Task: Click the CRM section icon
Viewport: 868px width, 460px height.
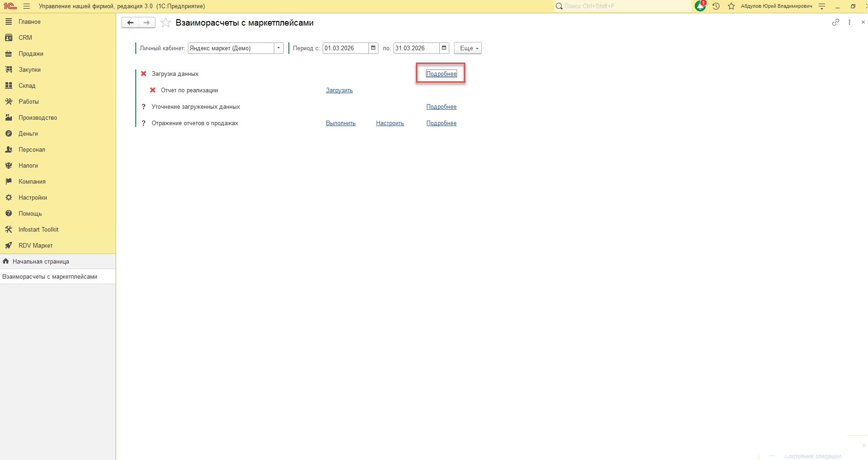Action: click(x=9, y=37)
